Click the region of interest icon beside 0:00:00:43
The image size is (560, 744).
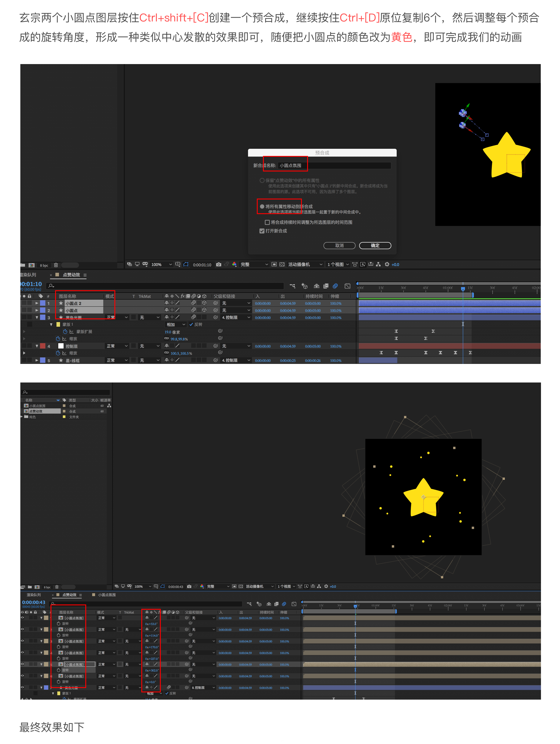[x=163, y=586]
